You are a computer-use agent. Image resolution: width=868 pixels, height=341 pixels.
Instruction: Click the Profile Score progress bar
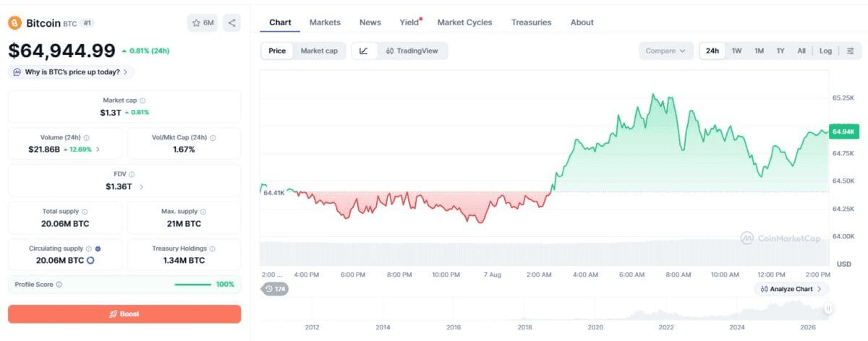pos(193,285)
